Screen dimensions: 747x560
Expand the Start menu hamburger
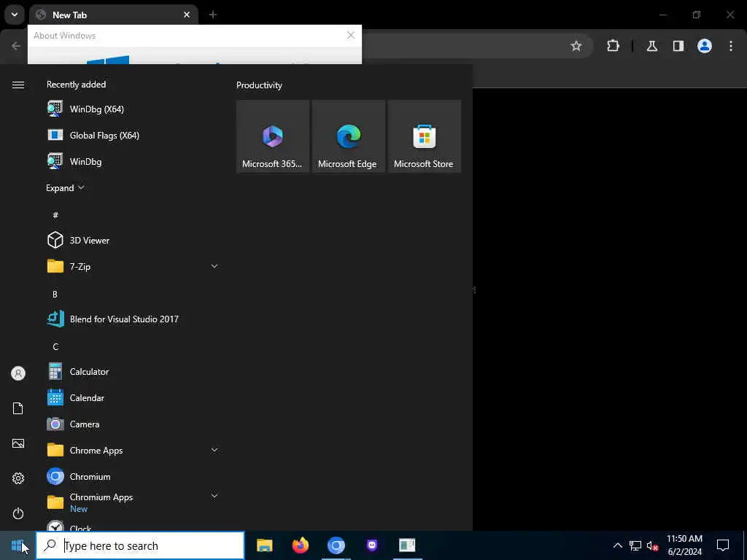point(18,85)
